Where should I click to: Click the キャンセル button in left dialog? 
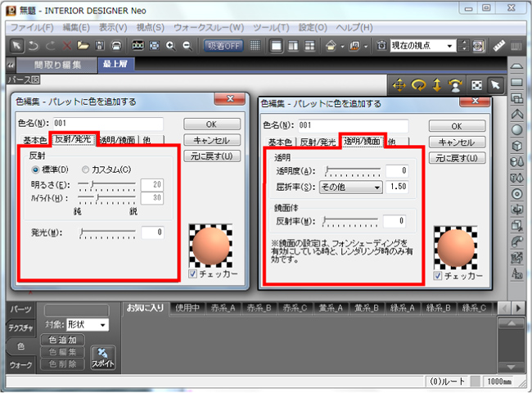click(211, 140)
